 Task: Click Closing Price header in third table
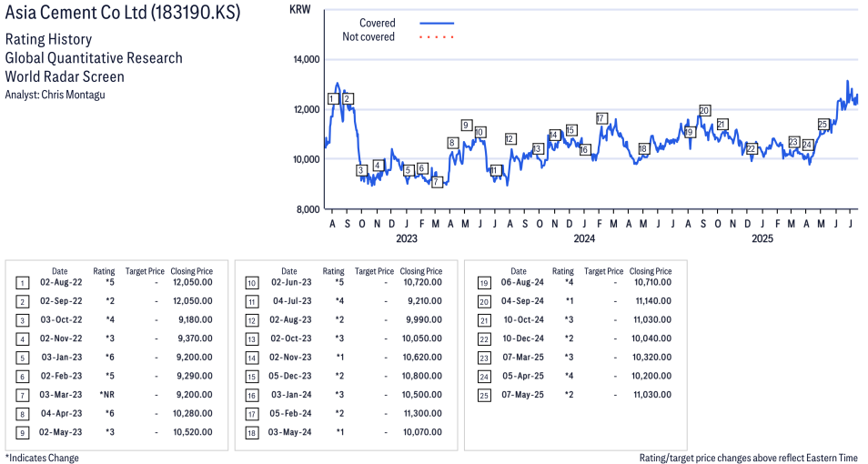tap(651, 271)
